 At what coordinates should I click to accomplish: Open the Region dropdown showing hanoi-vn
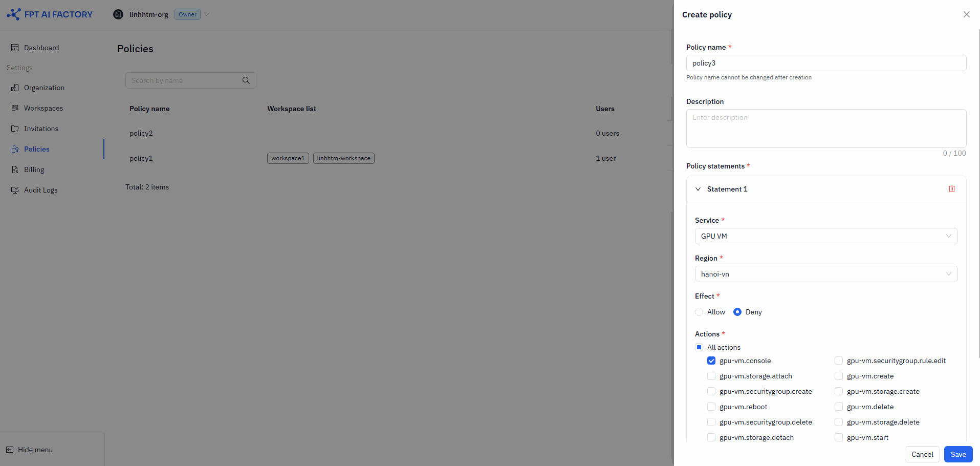(826, 274)
